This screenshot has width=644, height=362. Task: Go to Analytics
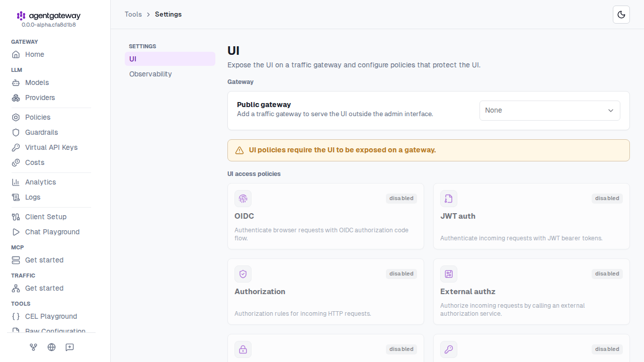tap(51, 182)
